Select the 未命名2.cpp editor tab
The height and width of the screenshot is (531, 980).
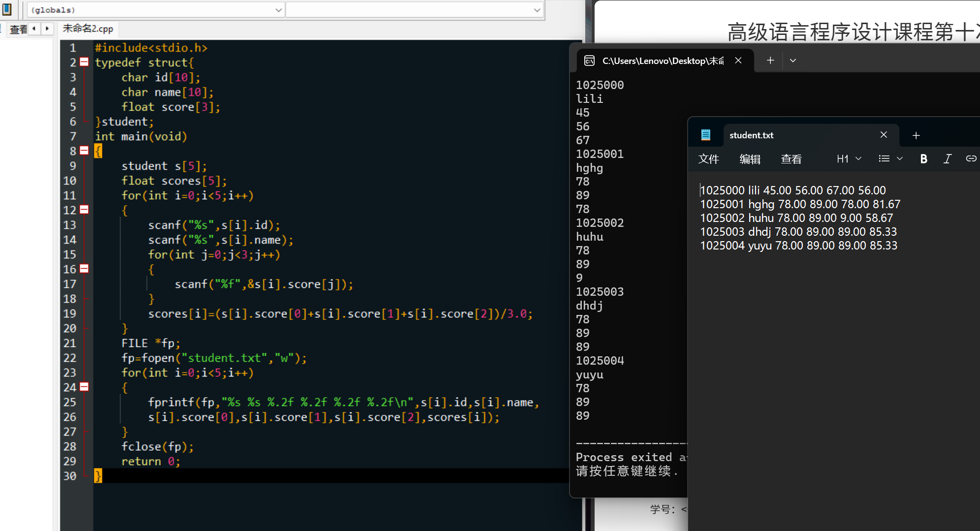tap(88, 29)
